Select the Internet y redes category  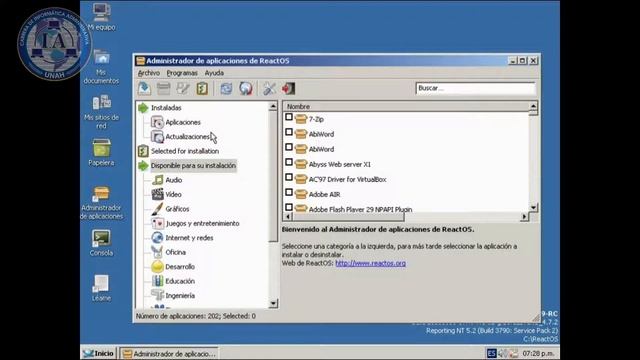coord(189,238)
